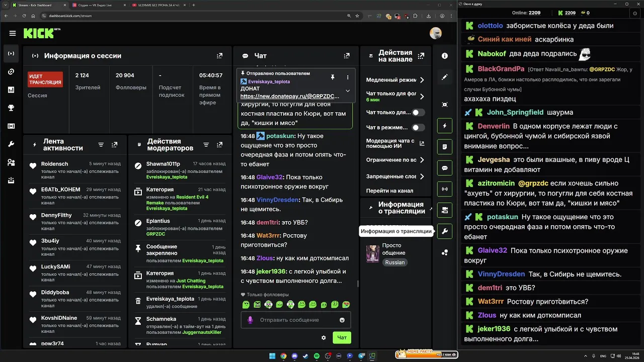Screen dimensions: 644x362
Task: Click the ИДЕТ ТРАНСЛЯЦИЯ status badge
Action: (45, 79)
